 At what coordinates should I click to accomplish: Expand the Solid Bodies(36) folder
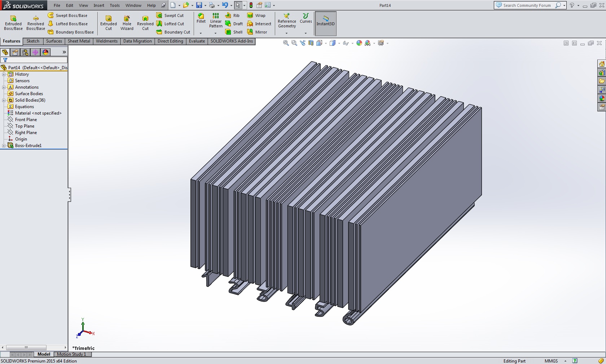point(4,100)
